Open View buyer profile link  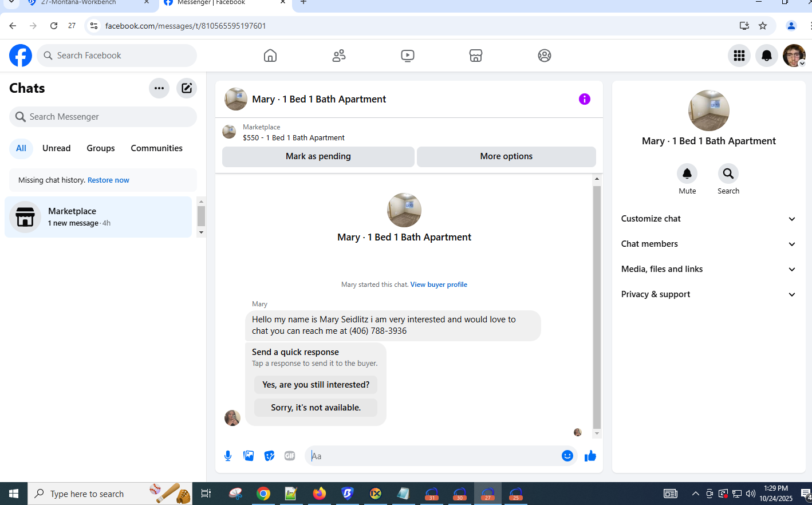pos(439,285)
